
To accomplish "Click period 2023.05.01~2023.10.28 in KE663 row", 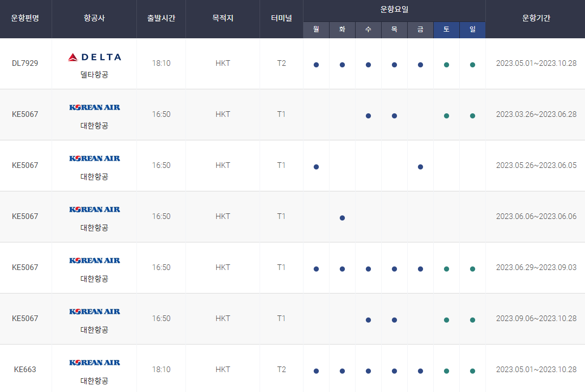I will coord(536,370).
